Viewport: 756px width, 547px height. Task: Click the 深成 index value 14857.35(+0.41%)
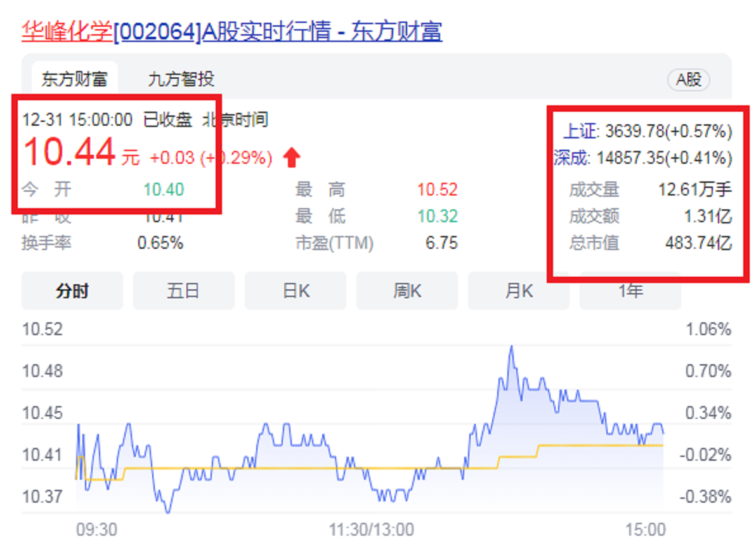pos(665,158)
